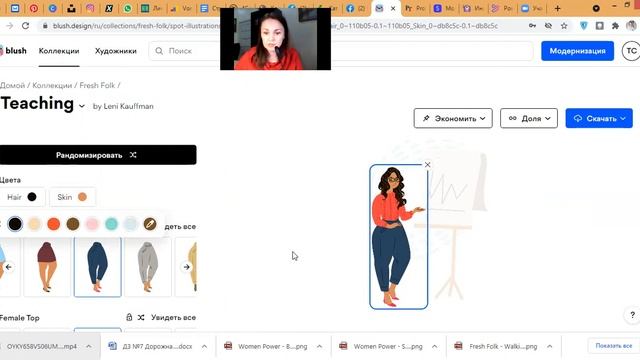This screenshot has width=640, height=360.
Task: Expand options for Women Power - S png
Action: coord(434,346)
